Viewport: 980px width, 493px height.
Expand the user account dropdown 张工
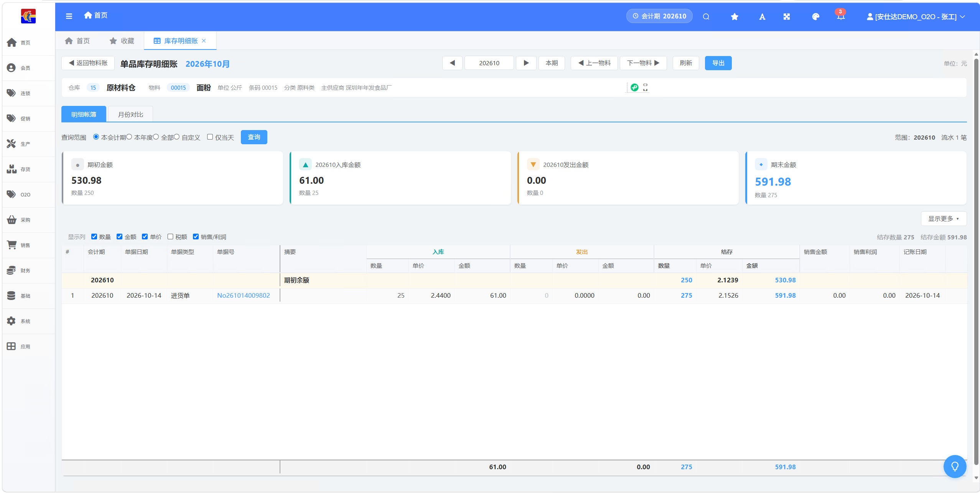pos(916,17)
